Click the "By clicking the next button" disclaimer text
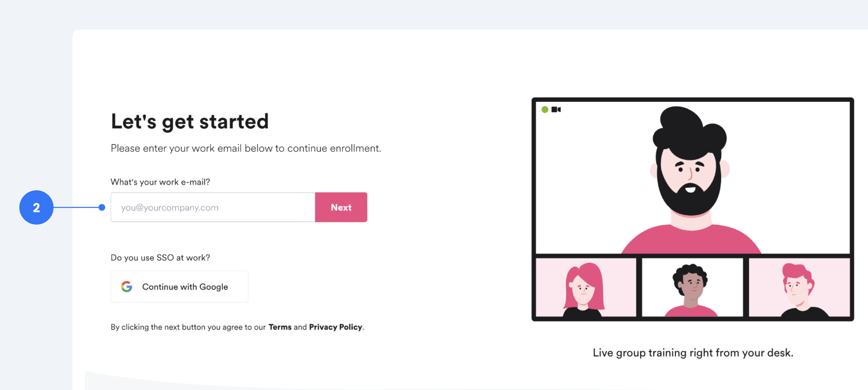 pos(188,327)
